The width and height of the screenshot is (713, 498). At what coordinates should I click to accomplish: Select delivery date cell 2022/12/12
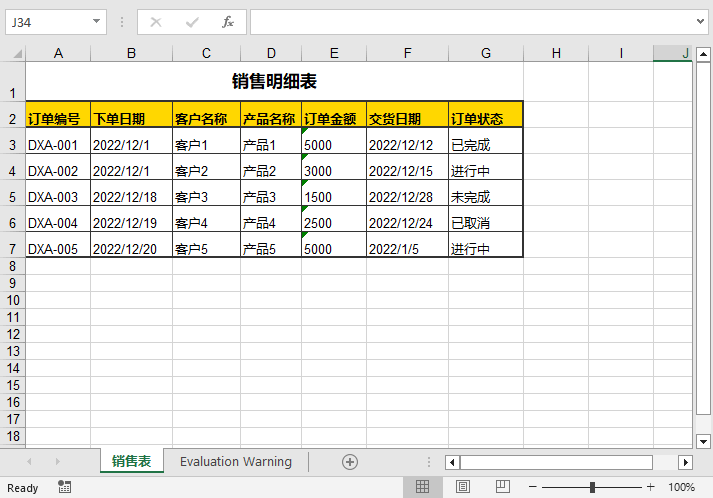click(407, 141)
